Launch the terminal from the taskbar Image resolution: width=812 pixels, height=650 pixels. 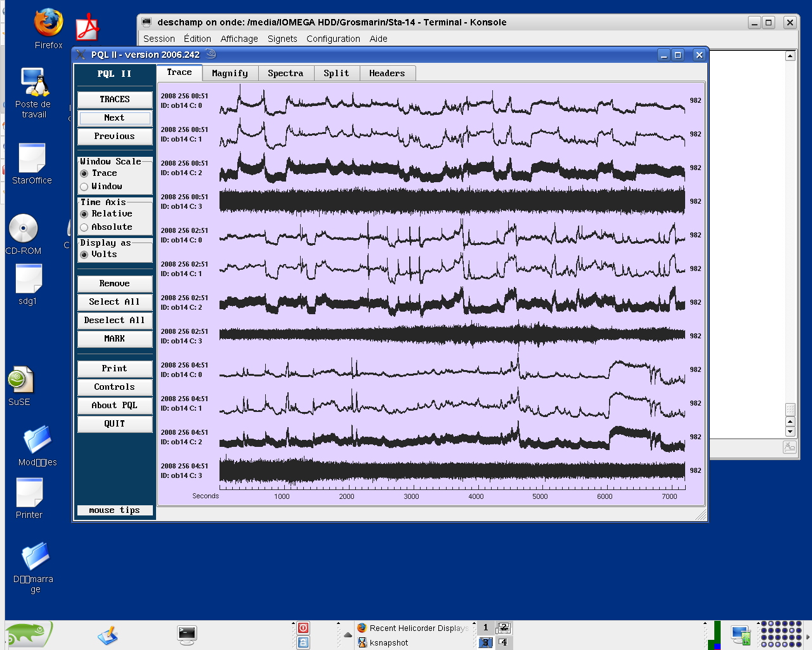[x=187, y=634]
